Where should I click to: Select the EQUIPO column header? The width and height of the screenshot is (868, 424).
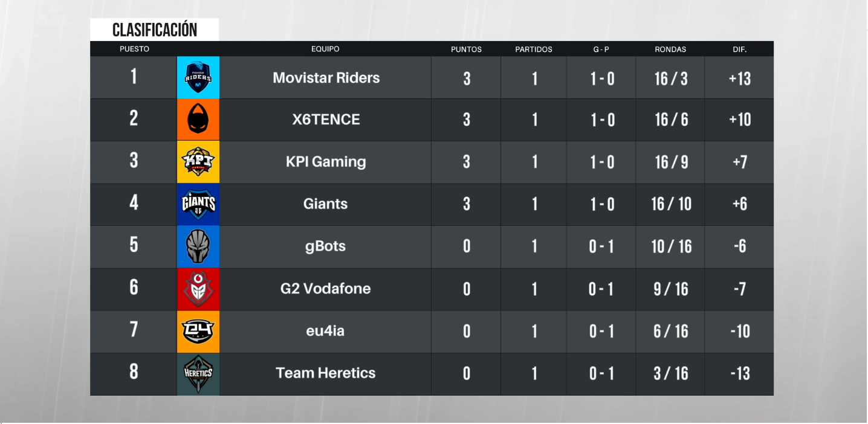pos(325,49)
